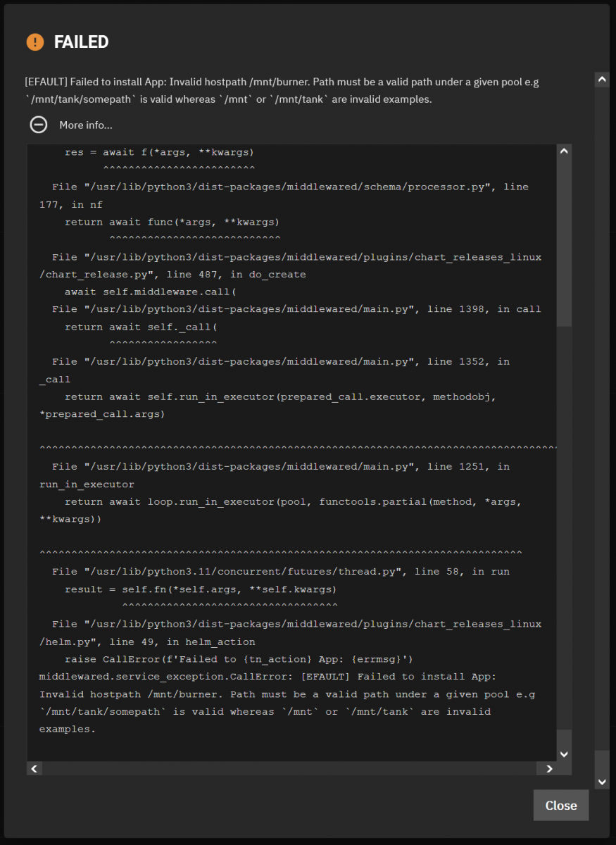Click the summary line starting with [EFAULT]
The height and width of the screenshot is (845, 616).
(282, 82)
